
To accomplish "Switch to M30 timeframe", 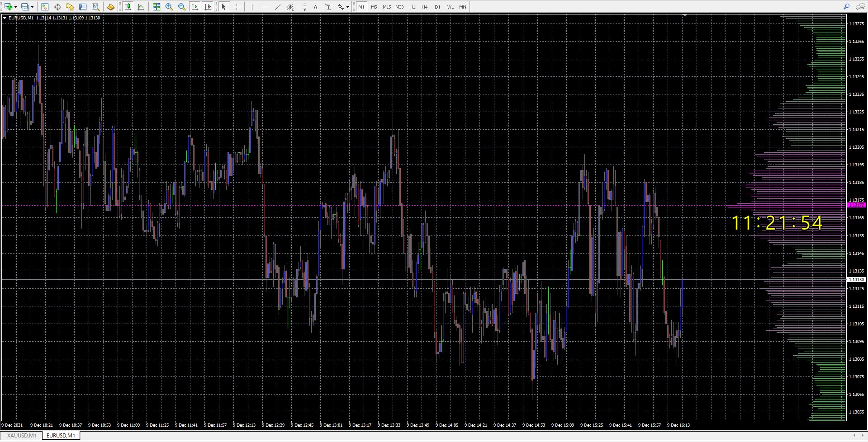I will [399, 7].
